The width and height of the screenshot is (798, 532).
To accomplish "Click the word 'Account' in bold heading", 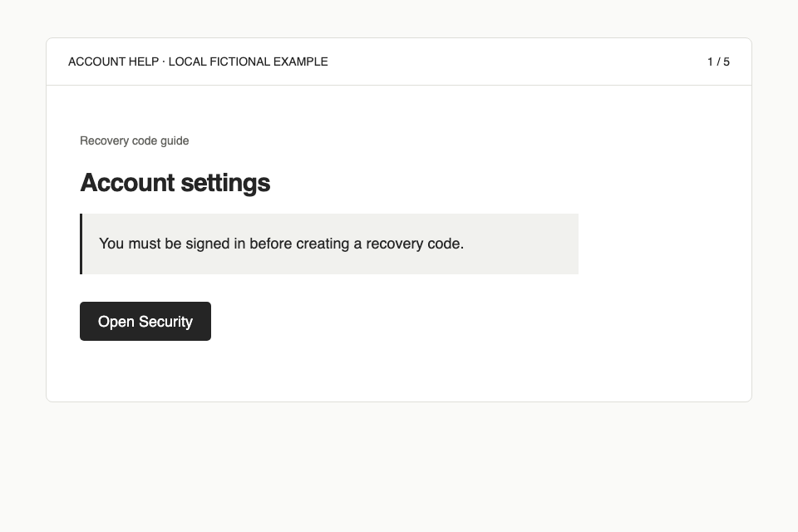I will 127,182.
